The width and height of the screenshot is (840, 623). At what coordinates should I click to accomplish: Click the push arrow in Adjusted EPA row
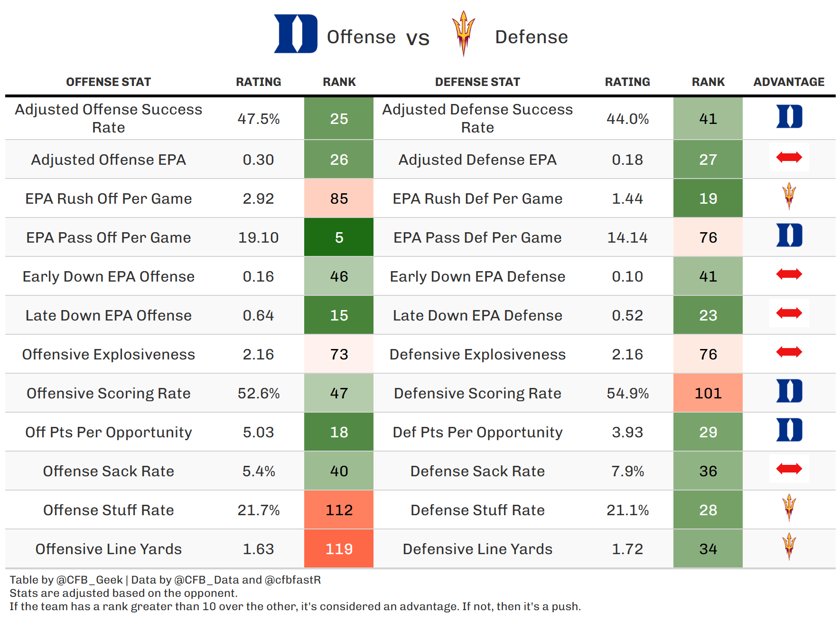(x=789, y=157)
